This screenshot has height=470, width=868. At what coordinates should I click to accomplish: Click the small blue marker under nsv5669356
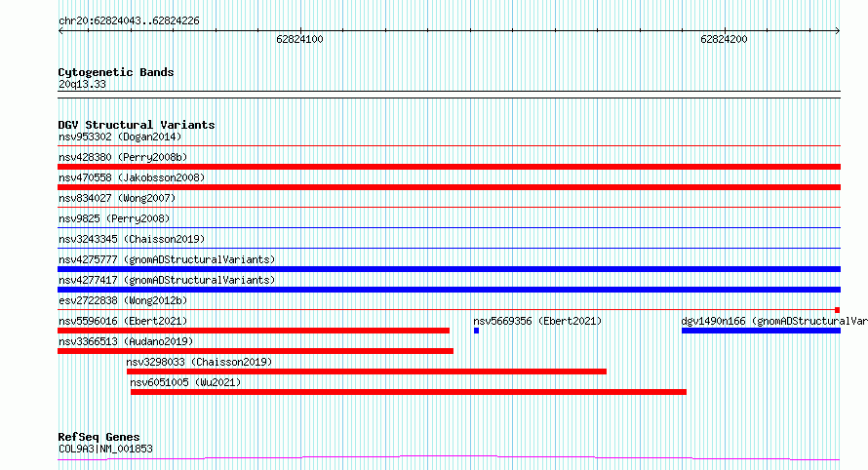(x=476, y=331)
